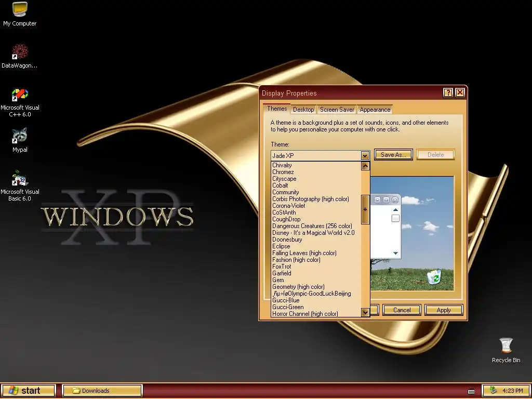Image resolution: width=532 pixels, height=399 pixels.
Task: Open the My Computer desktop icon
Action: 20,14
